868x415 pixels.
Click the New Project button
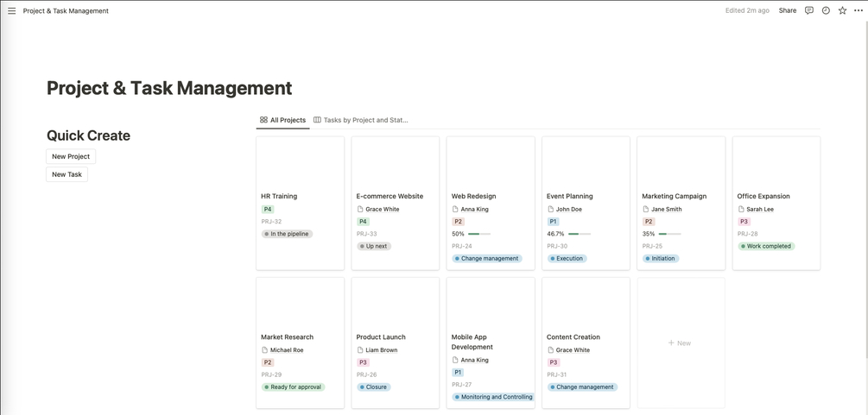point(71,156)
